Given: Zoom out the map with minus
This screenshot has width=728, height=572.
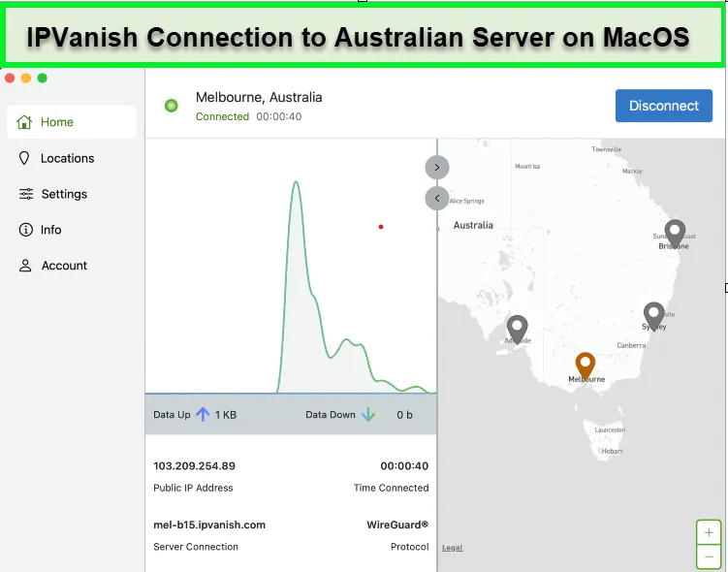Looking at the screenshot, I should [x=709, y=556].
